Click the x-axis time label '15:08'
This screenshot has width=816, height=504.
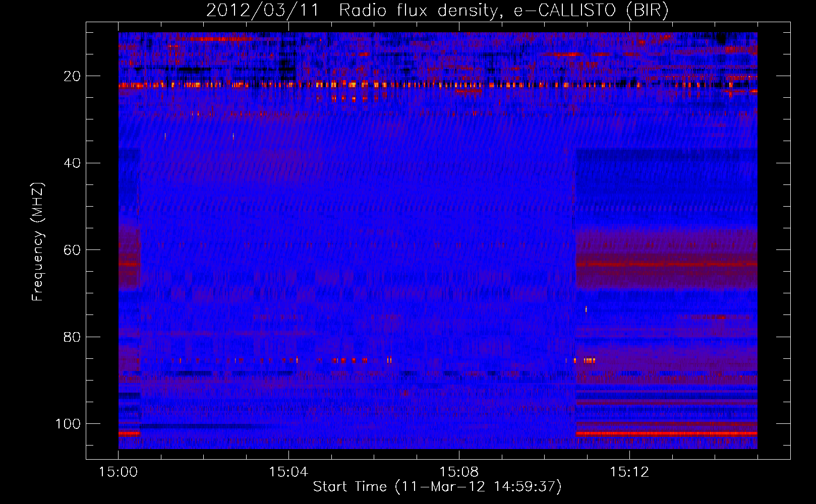pyautogui.click(x=459, y=472)
